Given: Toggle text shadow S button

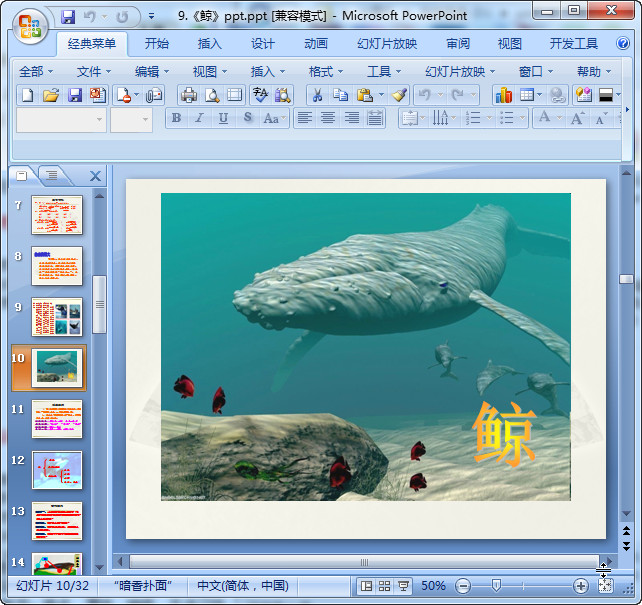Looking at the screenshot, I should tap(247, 118).
